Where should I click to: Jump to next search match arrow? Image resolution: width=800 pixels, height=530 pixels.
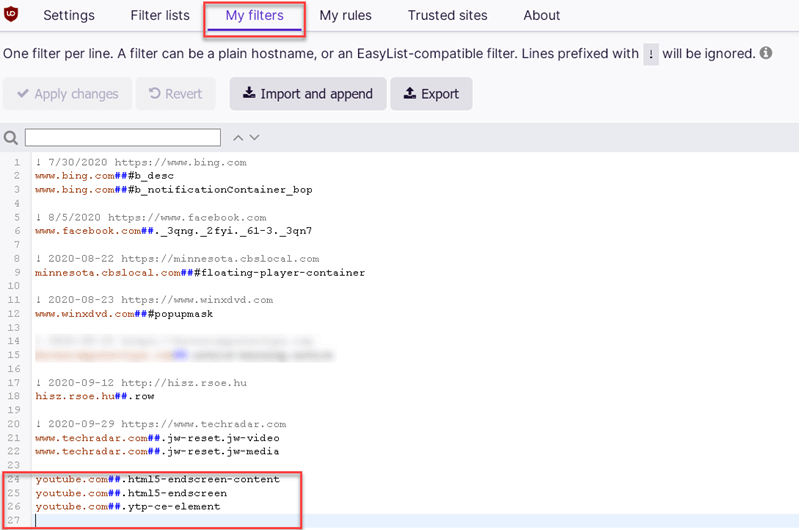pyautogui.click(x=255, y=138)
